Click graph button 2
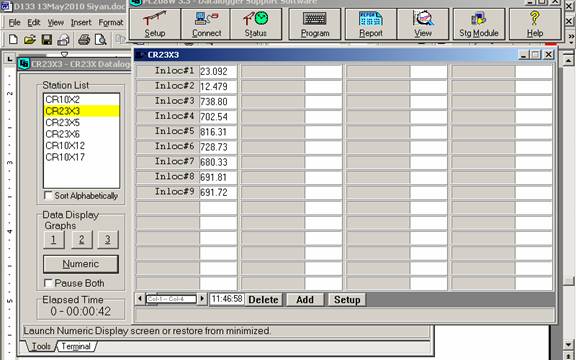Screen dimensions: 576x360 coord(82,240)
